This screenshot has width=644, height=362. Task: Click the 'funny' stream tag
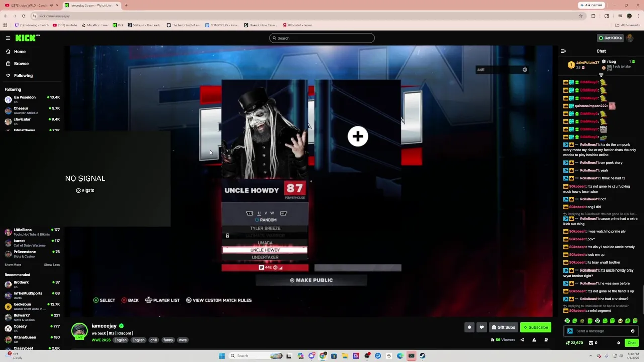pos(168,340)
